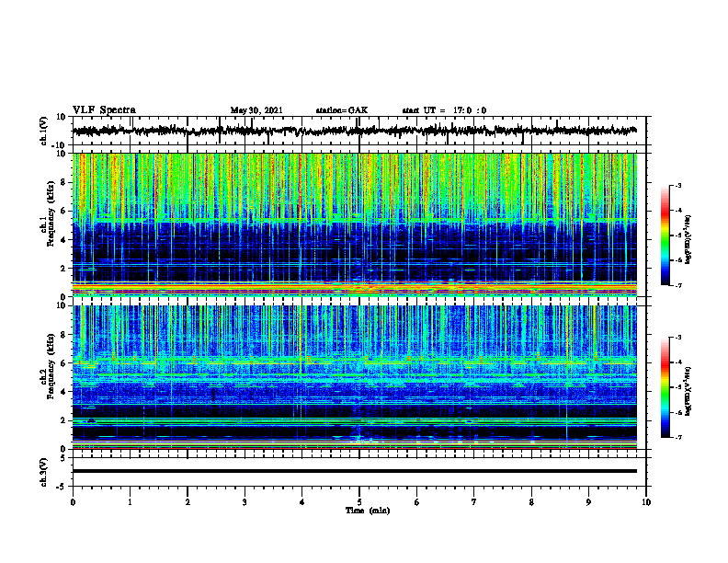Click time axis tick label "9"
Viewport: 728px width, 563px height.
pyautogui.click(x=588, y=502)
